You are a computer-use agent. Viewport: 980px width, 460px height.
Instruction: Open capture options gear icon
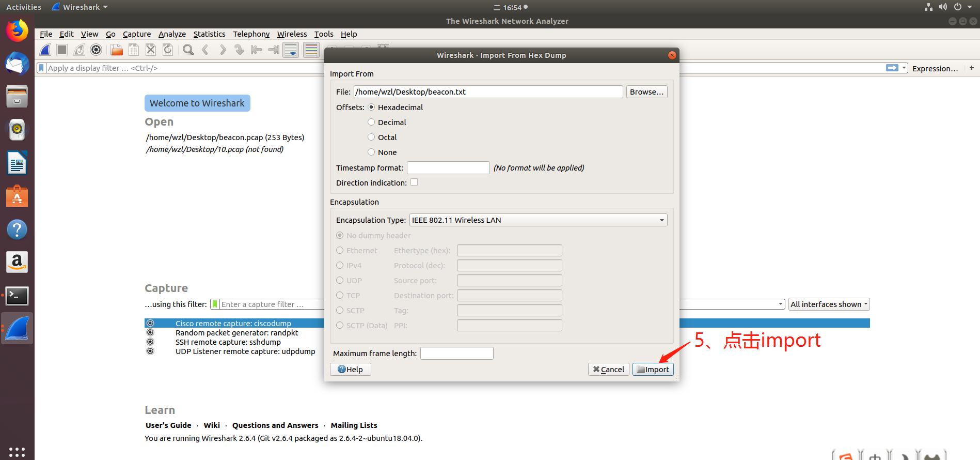tap(96, 50)
